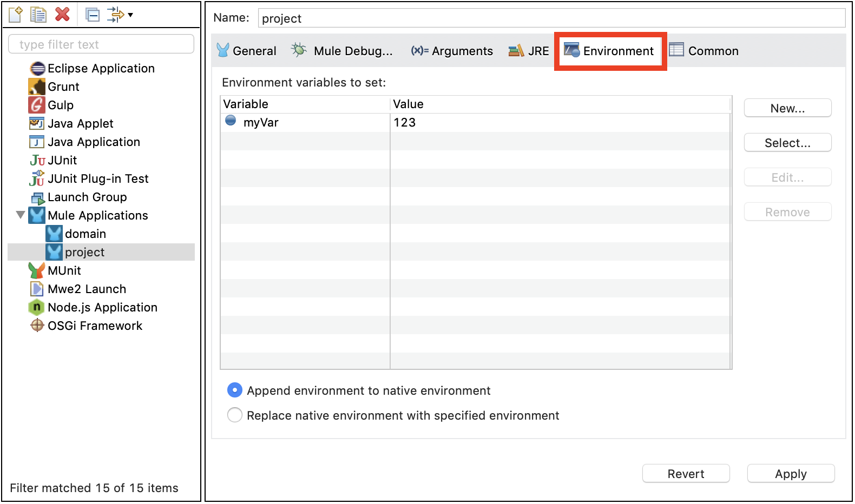Open the filter configurations dropdown arrow
Image resolution: width=855 pixels, height=504 pixels.
[x=130, y=15]
